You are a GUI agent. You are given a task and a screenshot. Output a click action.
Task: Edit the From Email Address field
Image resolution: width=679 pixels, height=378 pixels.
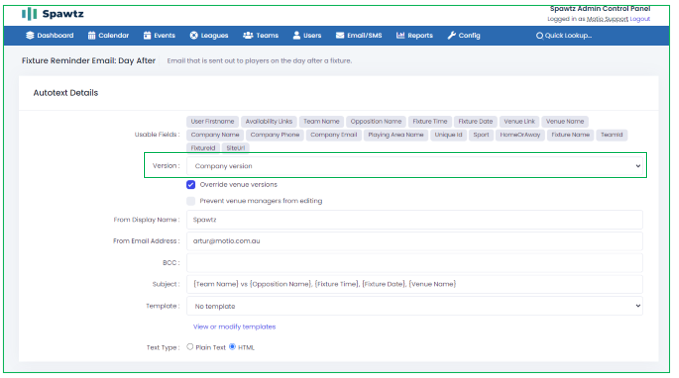[x=414, y=241]
